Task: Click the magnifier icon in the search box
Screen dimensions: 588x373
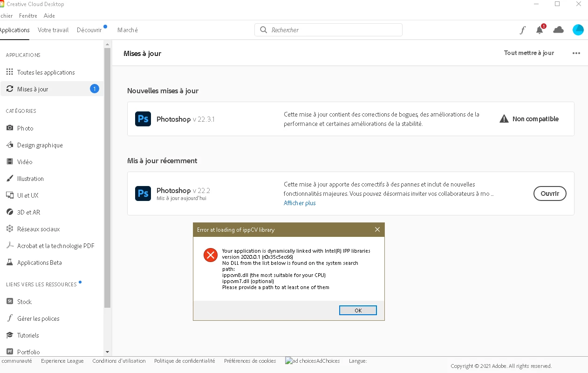Action: [x=264, y=30]
